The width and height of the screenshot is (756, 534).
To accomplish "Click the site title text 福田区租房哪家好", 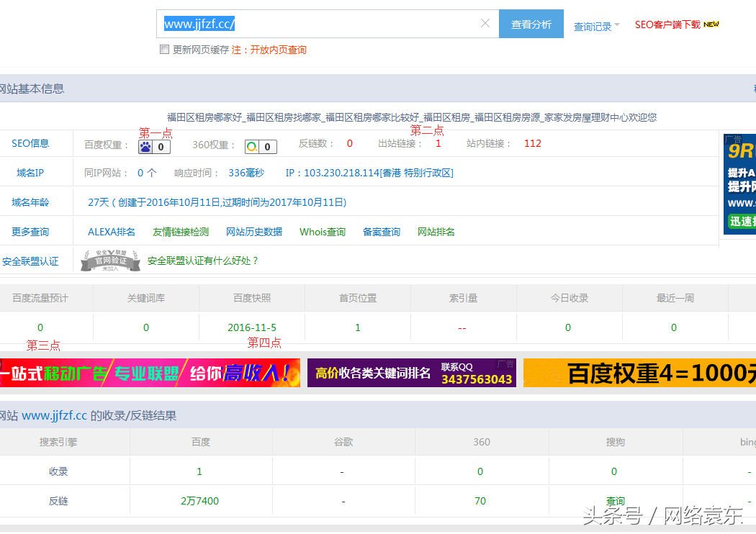I will [x=204, y=117].
